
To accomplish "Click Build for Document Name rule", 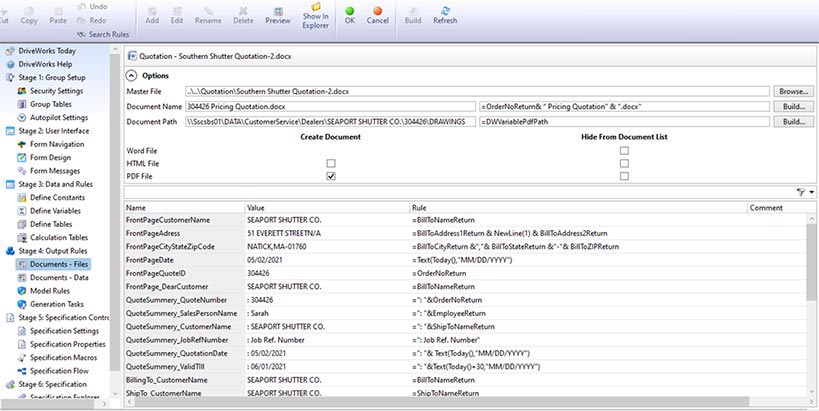I will coord(793,106).
